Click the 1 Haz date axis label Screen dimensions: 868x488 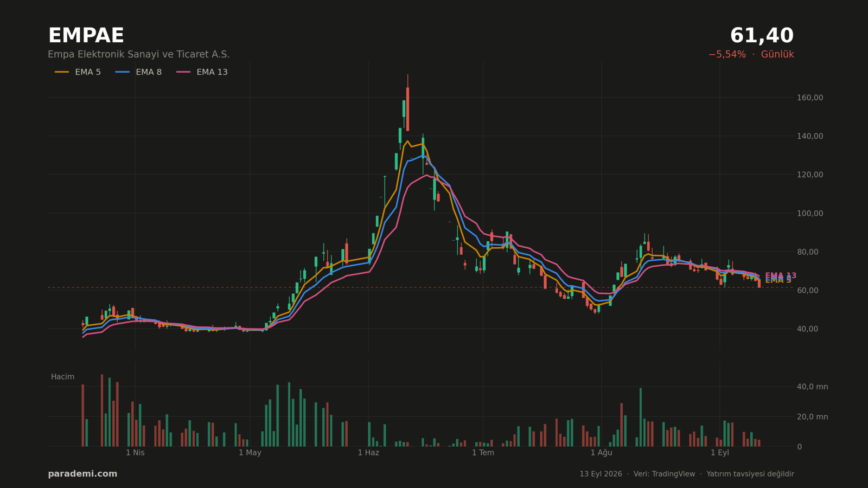[368, 452]
